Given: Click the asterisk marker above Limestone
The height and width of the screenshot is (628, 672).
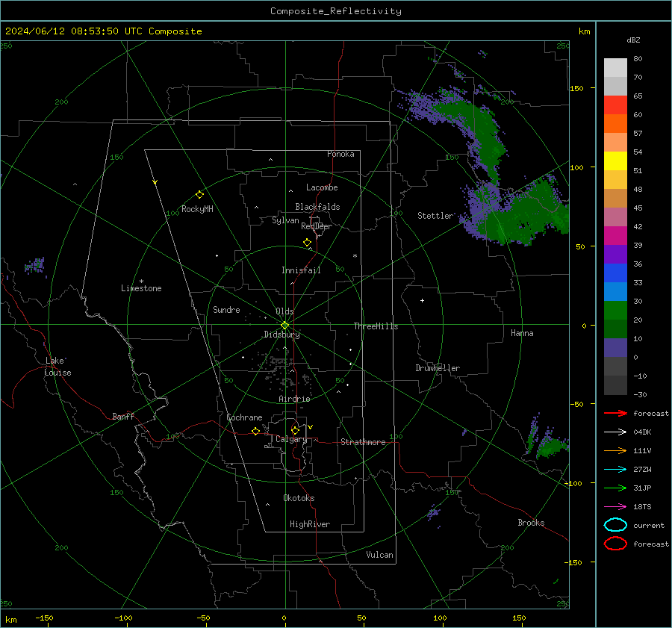Looking at the screenshot, I should [141, 282].
